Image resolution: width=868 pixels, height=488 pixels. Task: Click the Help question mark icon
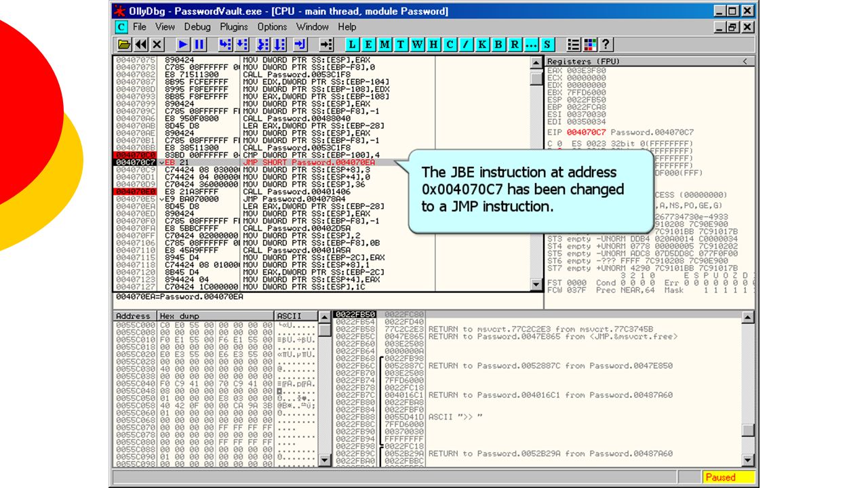606,45
